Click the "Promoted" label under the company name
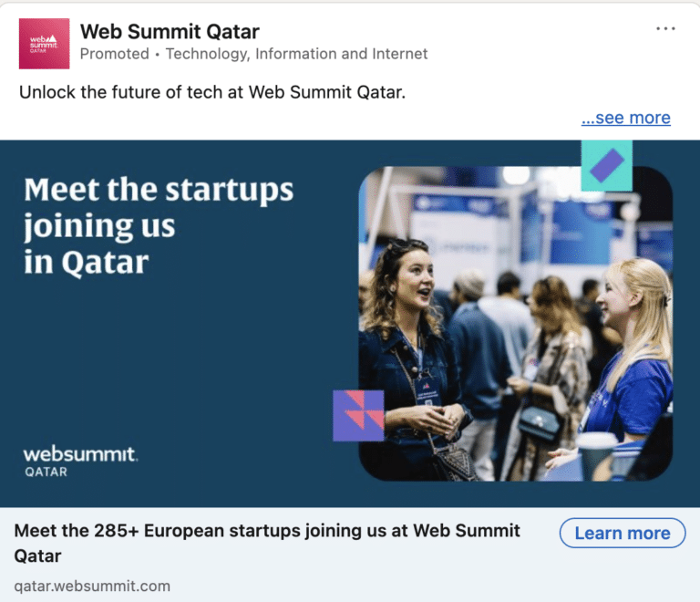This screenshot has height=602, width=700. (114, 54)
